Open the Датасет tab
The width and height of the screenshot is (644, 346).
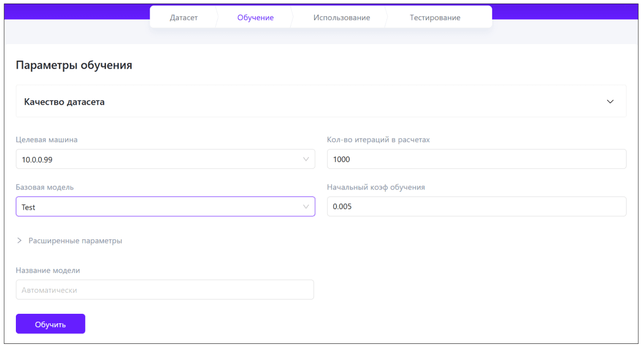point(183,17)
